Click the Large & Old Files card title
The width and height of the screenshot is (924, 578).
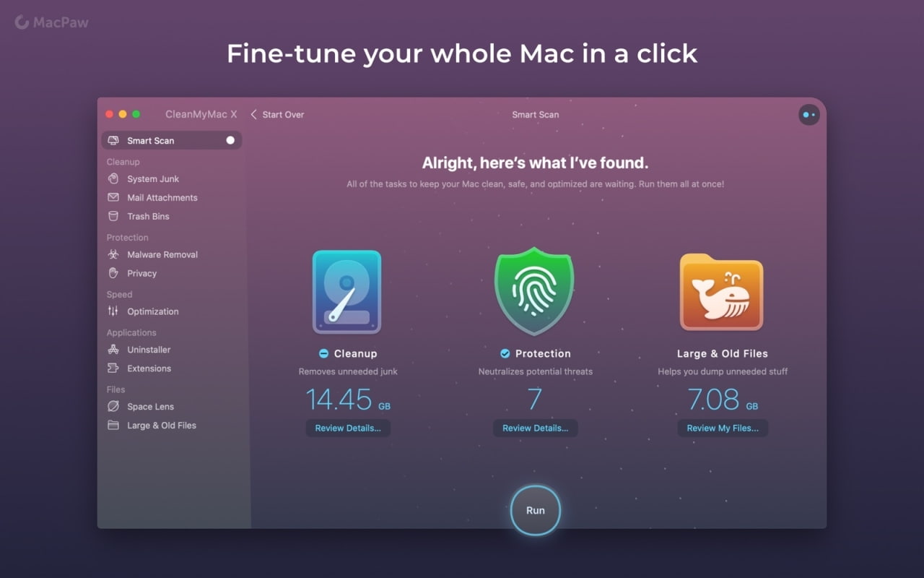click(x=723, y=353)
